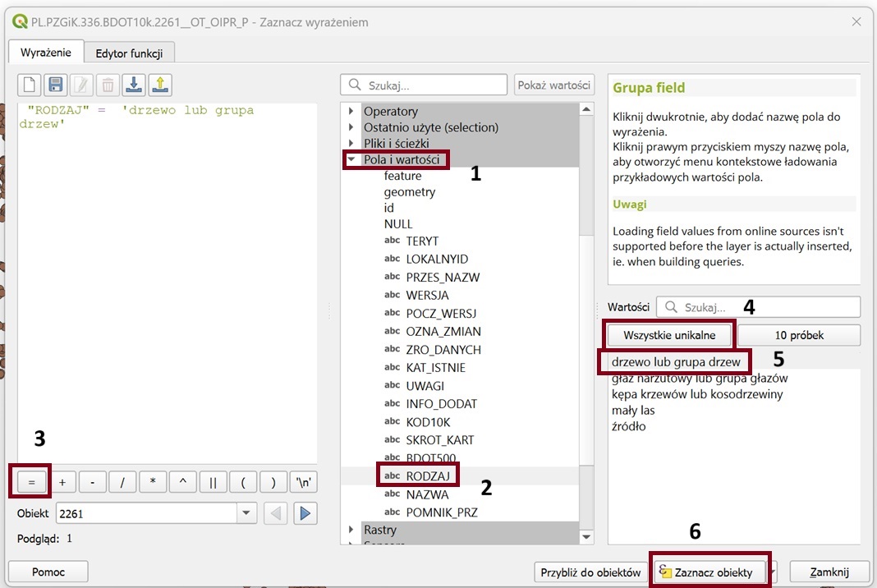Insert the newline '\n' operator

[304, 482]
